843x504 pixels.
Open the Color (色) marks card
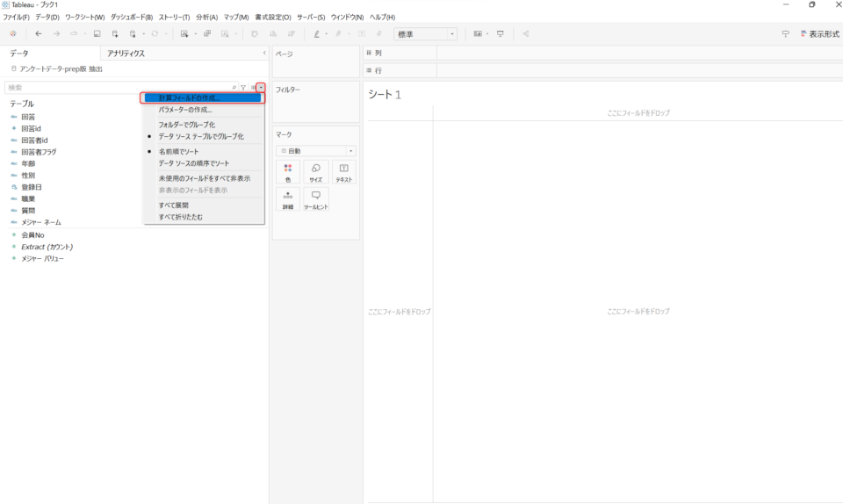pyautogui.click(x=288, y=171)
